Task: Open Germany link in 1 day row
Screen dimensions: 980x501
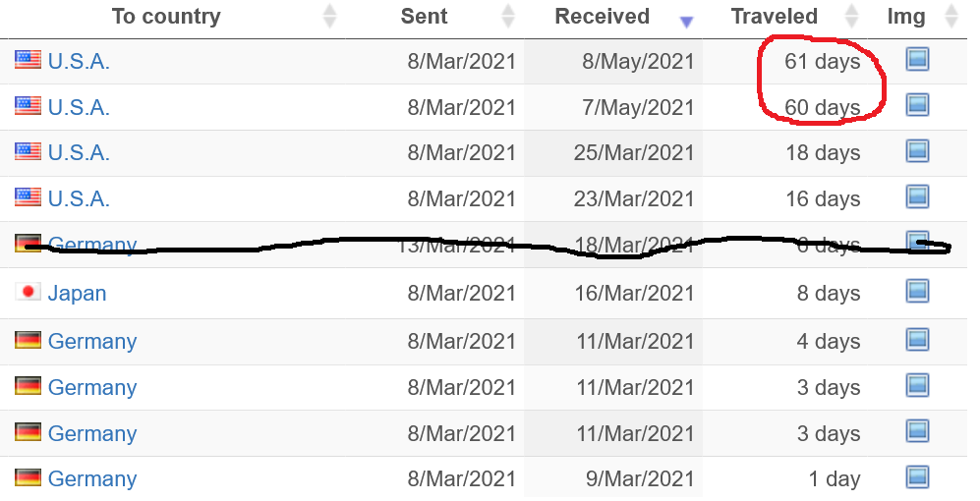Action: coord(92,478)
